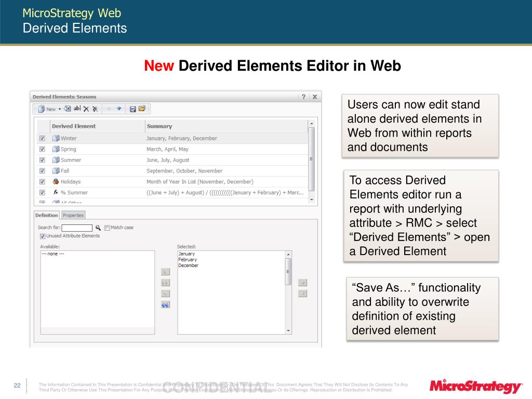Click the remove single item arrow button

tap(165, 294)
